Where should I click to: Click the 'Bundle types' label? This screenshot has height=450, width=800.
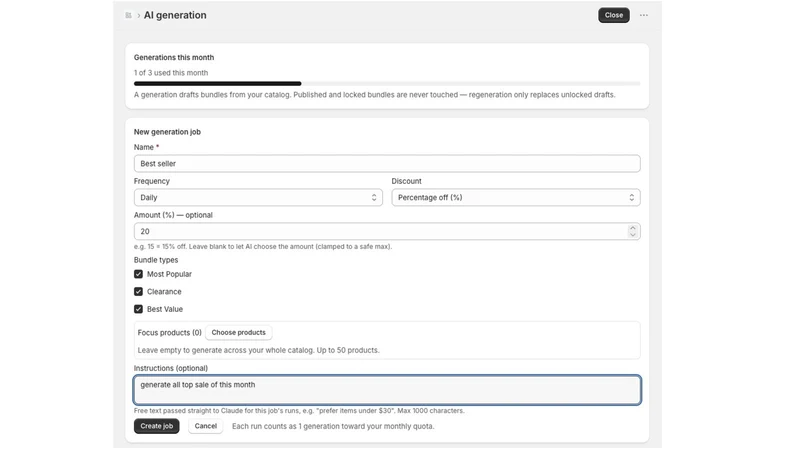[156, 260]
